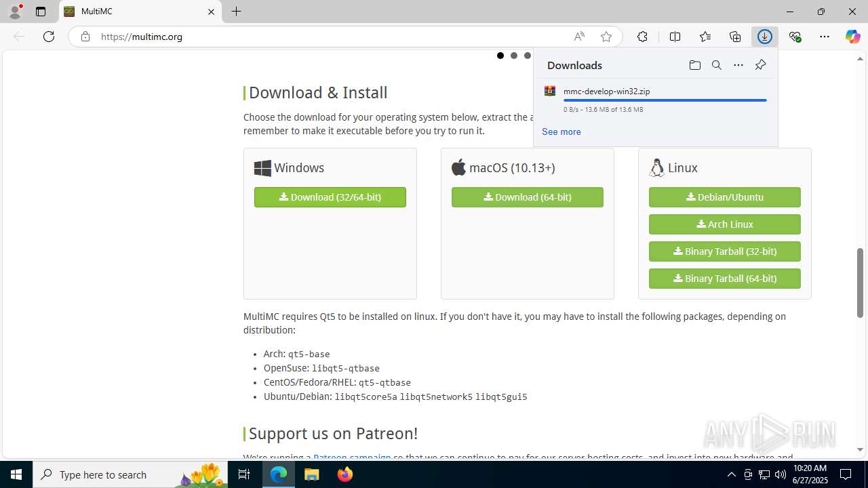868x488 pixels.
Task: Open the network status icon
Action: [764, 474]
